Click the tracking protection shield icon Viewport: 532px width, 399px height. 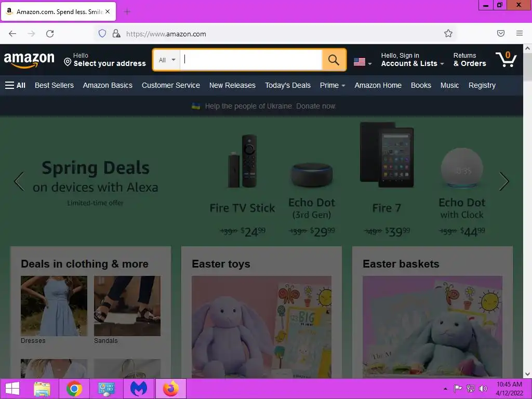(x=102, y=33)
